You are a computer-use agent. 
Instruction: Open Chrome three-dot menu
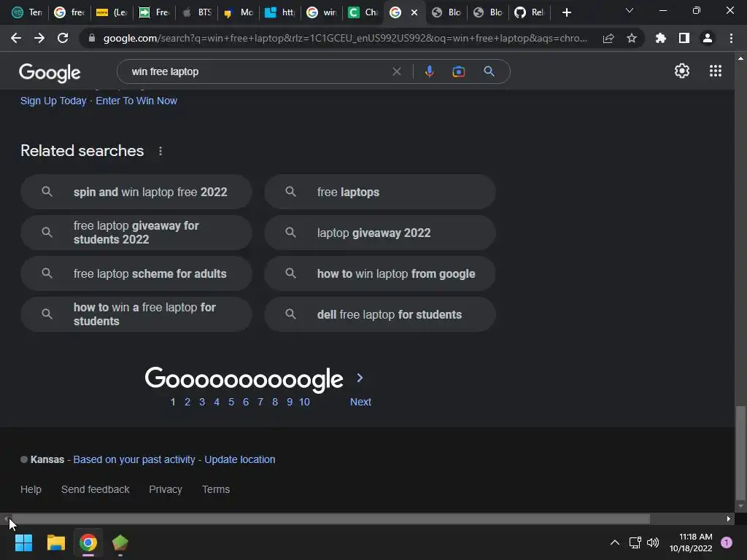pyautogui.click(x=731, y=38)
